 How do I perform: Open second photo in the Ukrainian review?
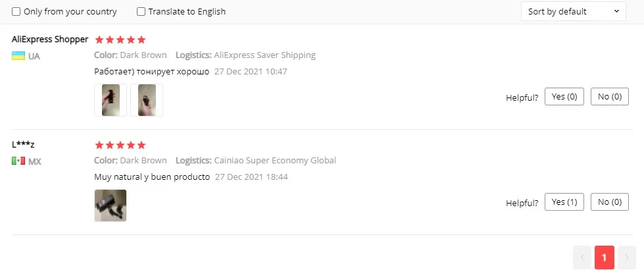(147, 100)
